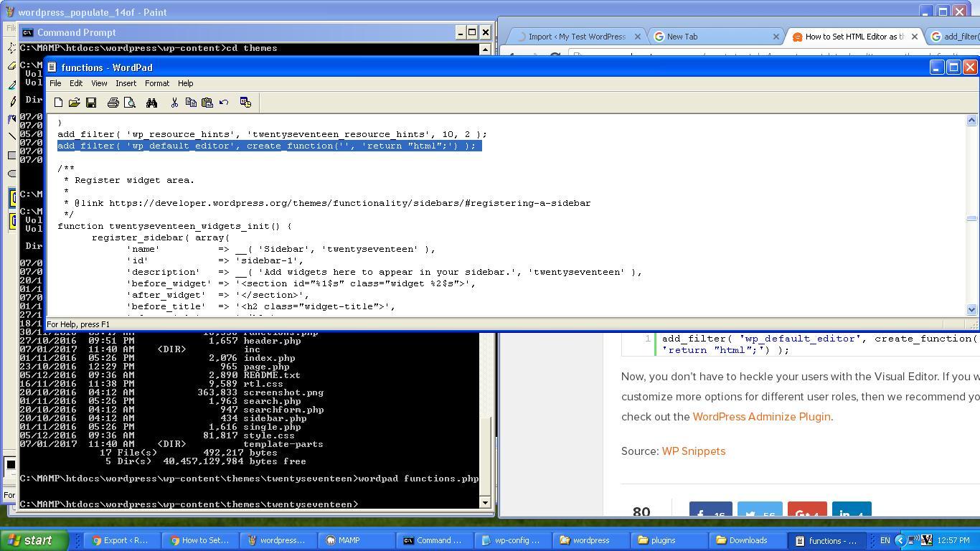Click the Find binoculars icon
The image size is (980, 551).
coord(151,103)
